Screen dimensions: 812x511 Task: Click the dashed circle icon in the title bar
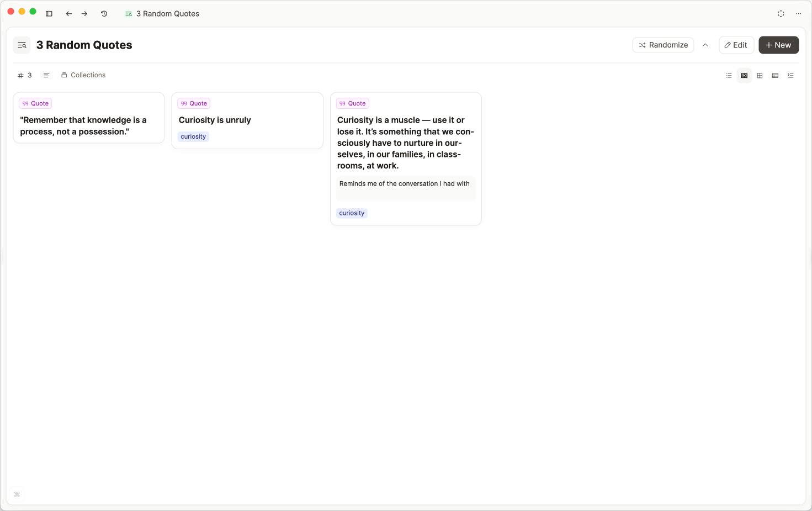point(781,14)
